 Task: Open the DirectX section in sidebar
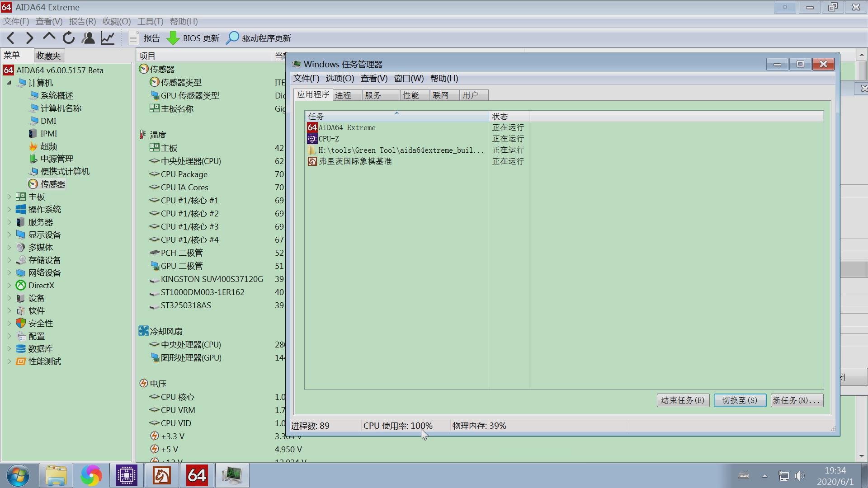(x=41, y=285)
